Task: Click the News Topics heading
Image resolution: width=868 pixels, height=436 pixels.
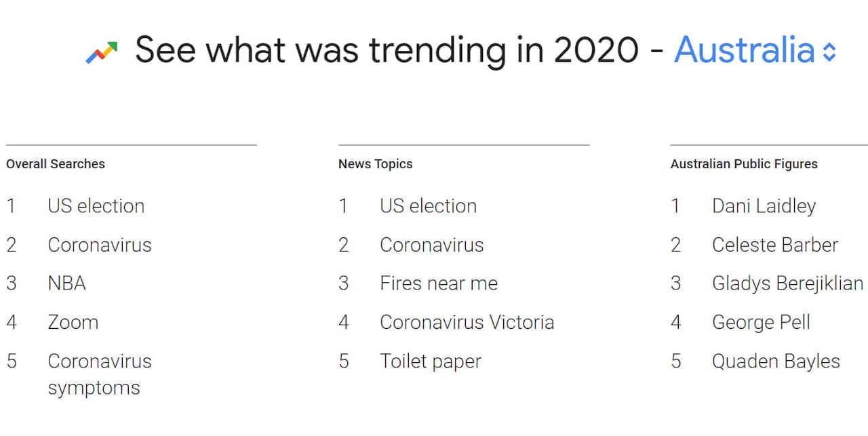Action: point(375,164)
